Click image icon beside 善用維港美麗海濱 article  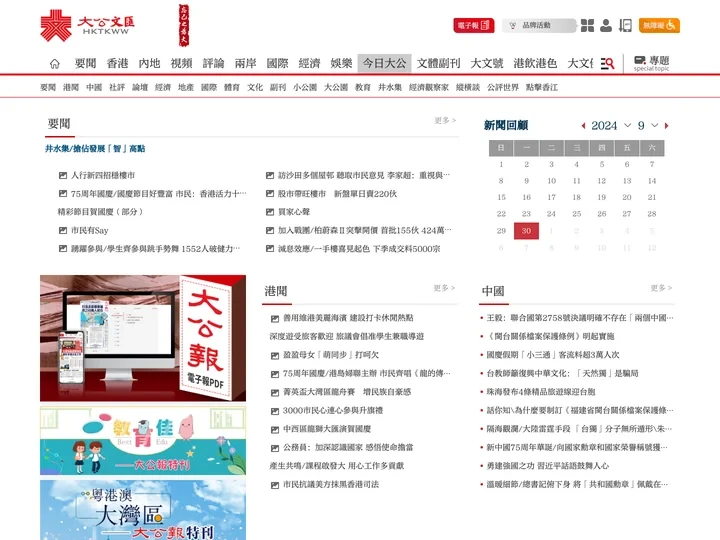tap(275, 318)
